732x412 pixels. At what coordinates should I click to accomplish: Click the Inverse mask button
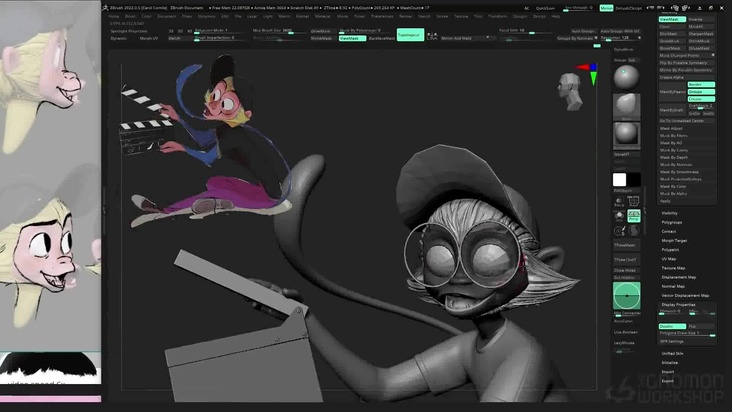tap(701, 20)
